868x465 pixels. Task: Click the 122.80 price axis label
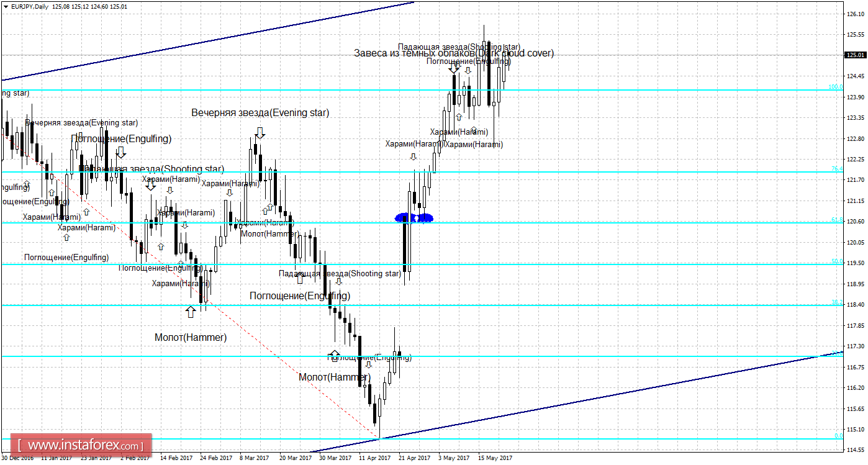tap(856, 138)
